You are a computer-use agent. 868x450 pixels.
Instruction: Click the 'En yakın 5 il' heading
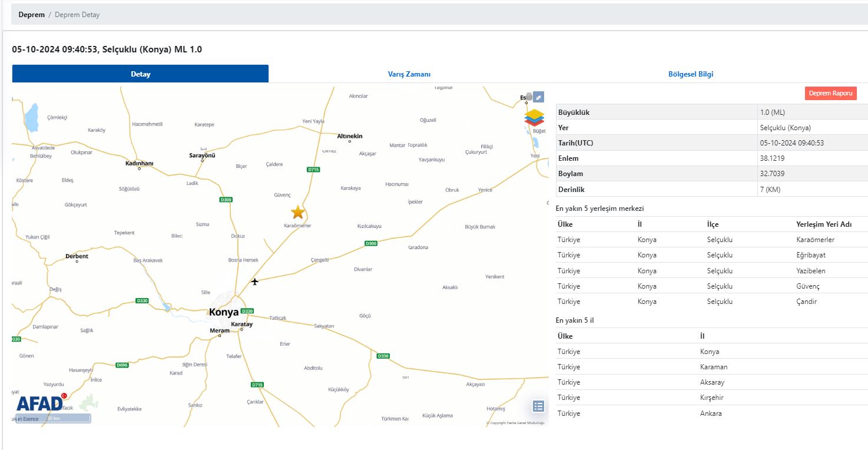pos(575,320)
